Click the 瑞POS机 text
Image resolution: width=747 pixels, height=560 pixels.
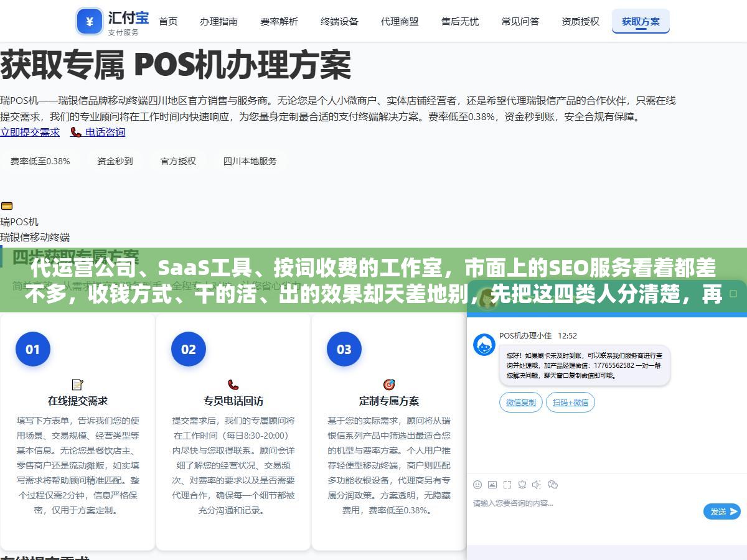point(19,222)
